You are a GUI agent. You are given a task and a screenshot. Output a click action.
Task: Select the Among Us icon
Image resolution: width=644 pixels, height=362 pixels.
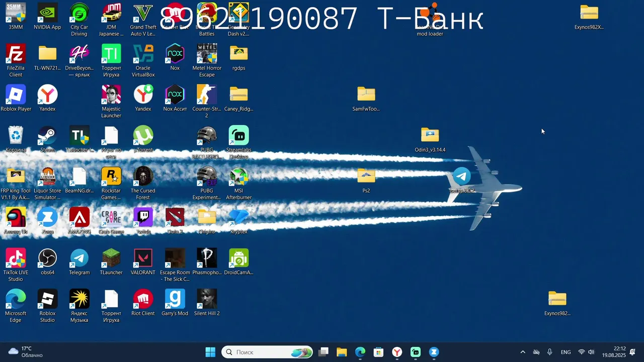[x=16, y=217]
